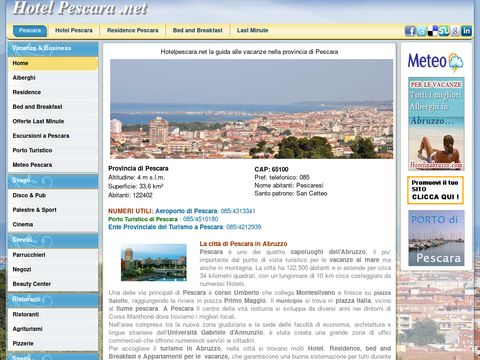Screen dimensions: 480x360
Task: Select Home in the sidebar menu
Action: [53, 63]
